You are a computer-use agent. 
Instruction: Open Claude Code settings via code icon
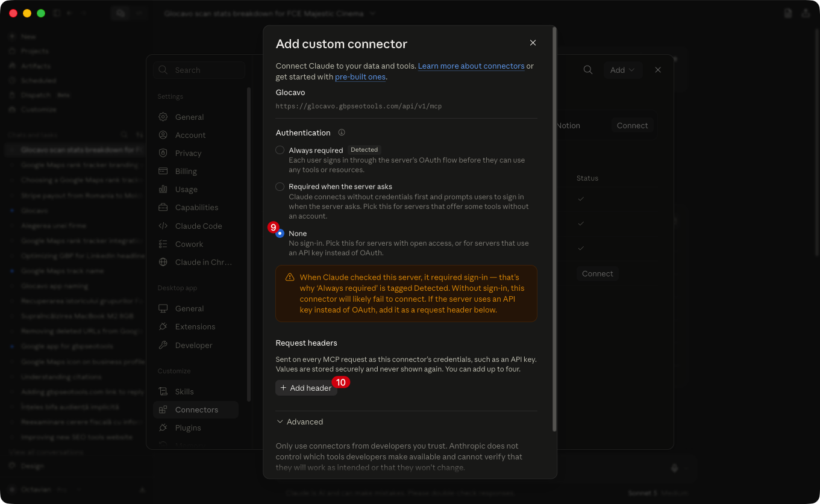pos(163,226)
